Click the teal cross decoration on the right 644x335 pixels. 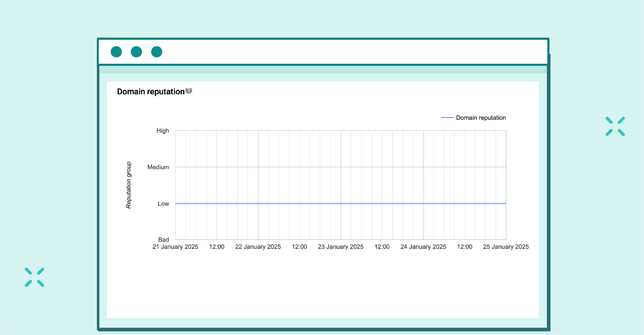click(x=615, y=126)
